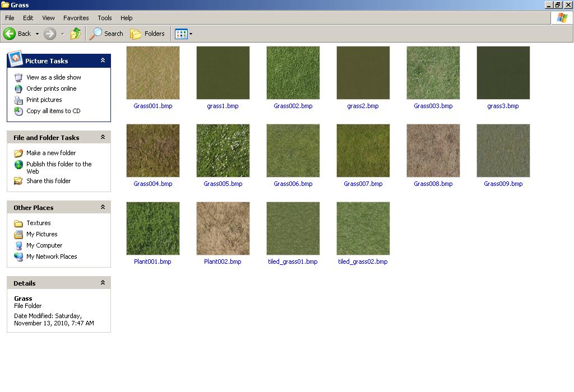The width and height of the screenshot is (574, 392).
Task: Click the Views grid icon
Action: [181, 34]
